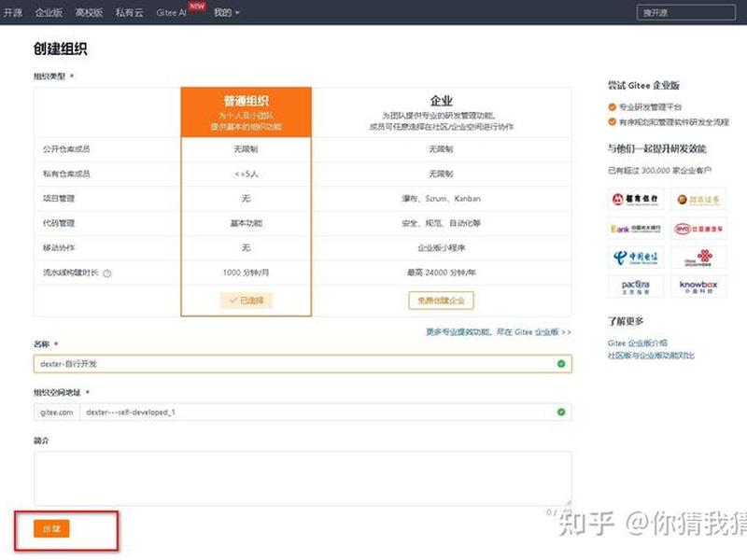Viewport: 747px width, 560px height.
Task: Edit the organization path dexter---self-developed_1
Action: click(325, 412)
